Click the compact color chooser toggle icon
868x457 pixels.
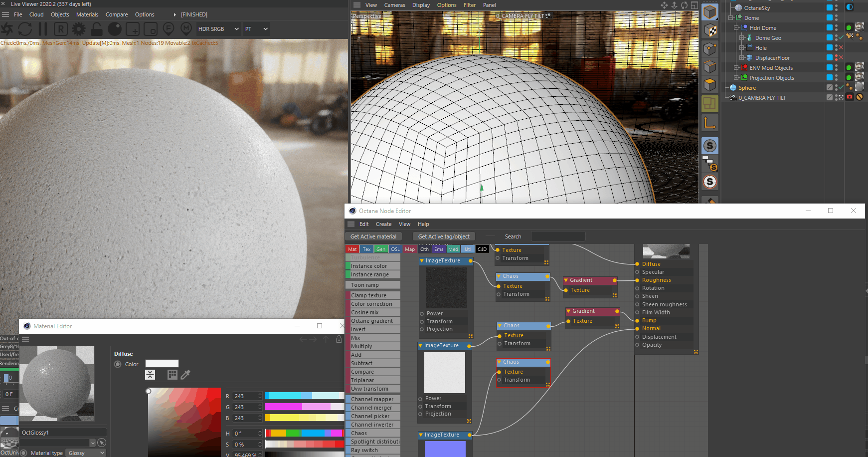pos(150,374)
